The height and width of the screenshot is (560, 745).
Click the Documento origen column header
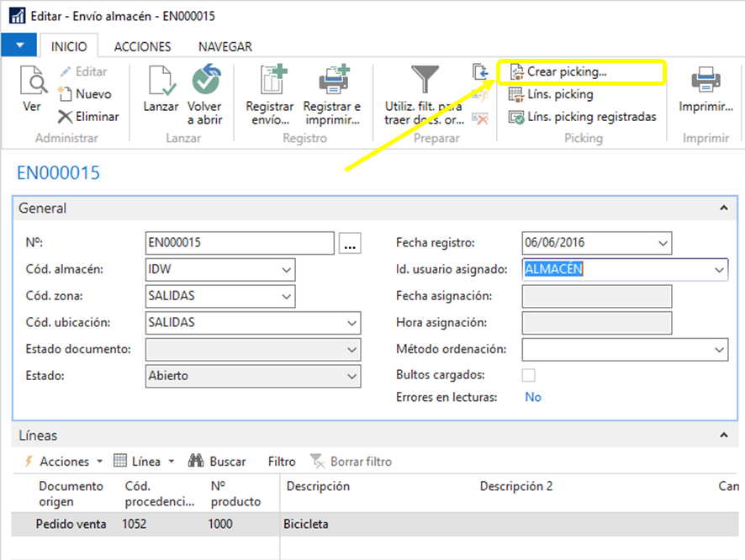[x=71, y=494]
